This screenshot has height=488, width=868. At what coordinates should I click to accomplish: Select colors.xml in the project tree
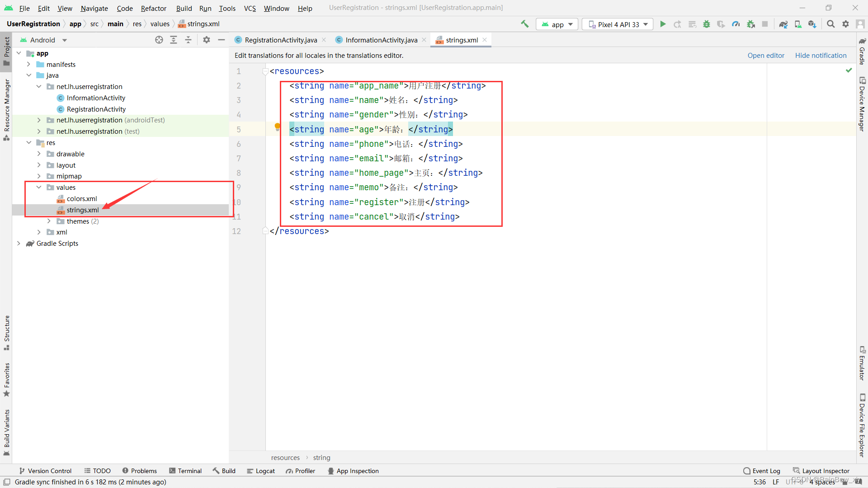(82, 199)
